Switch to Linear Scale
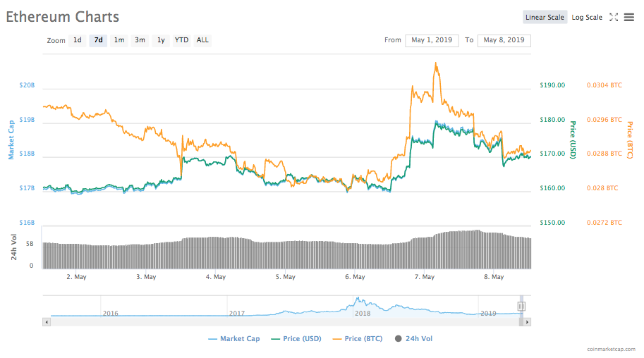 [x=545, y=17]
